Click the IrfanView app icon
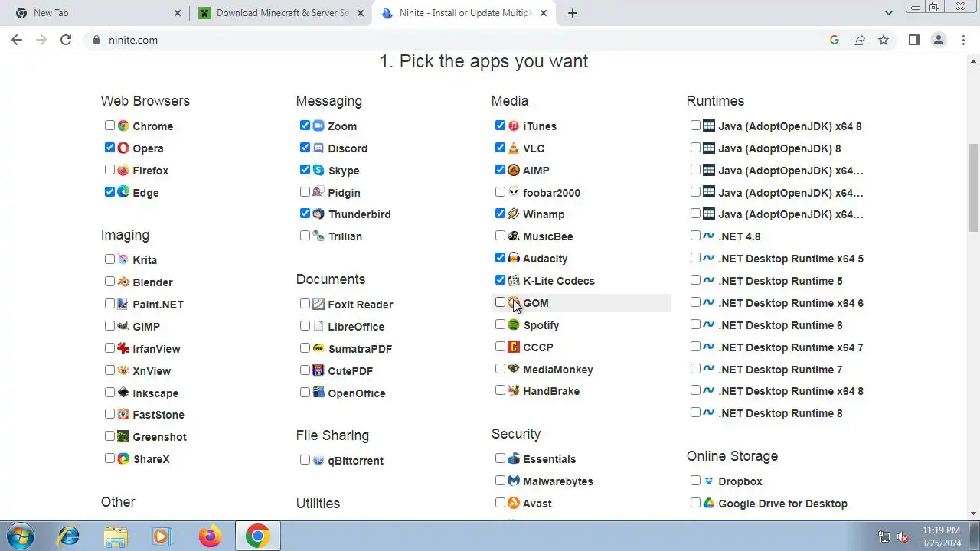This screenshot has height=551, width=980. [123, 348]
